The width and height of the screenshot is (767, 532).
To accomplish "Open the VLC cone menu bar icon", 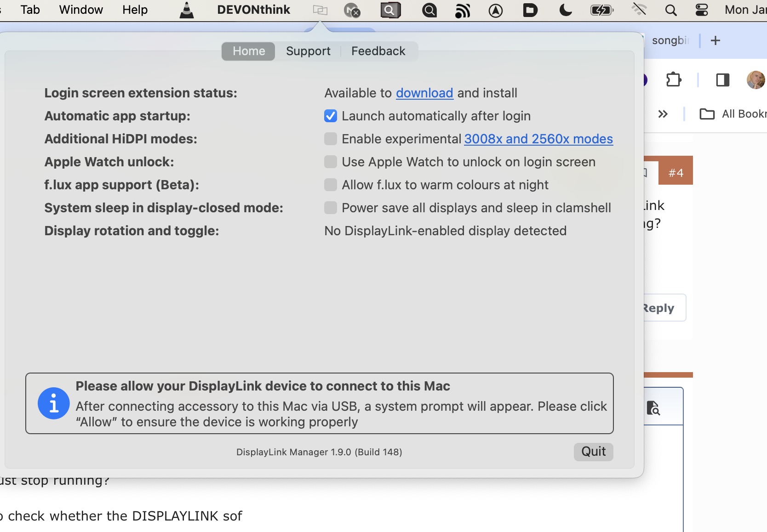I will pyautogui.click(x=186, y=10).
